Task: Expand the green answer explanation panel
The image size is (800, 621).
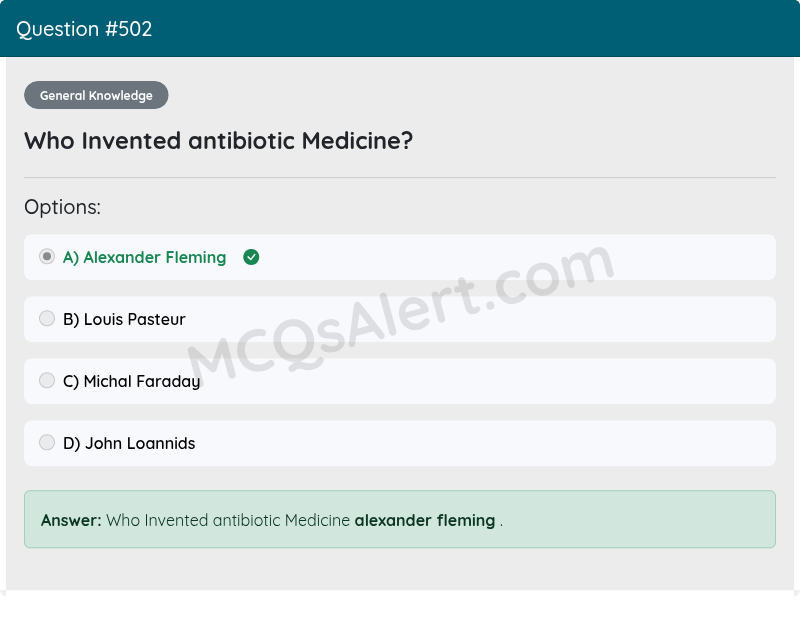Action: tap(400, 519)
